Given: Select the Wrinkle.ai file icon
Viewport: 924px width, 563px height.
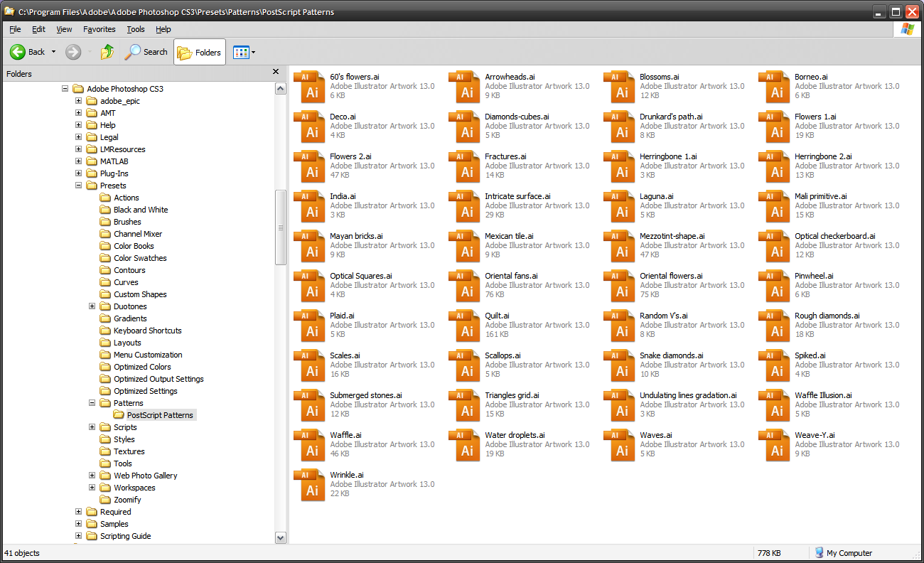Looking at the screenshot, I should 311,485.
